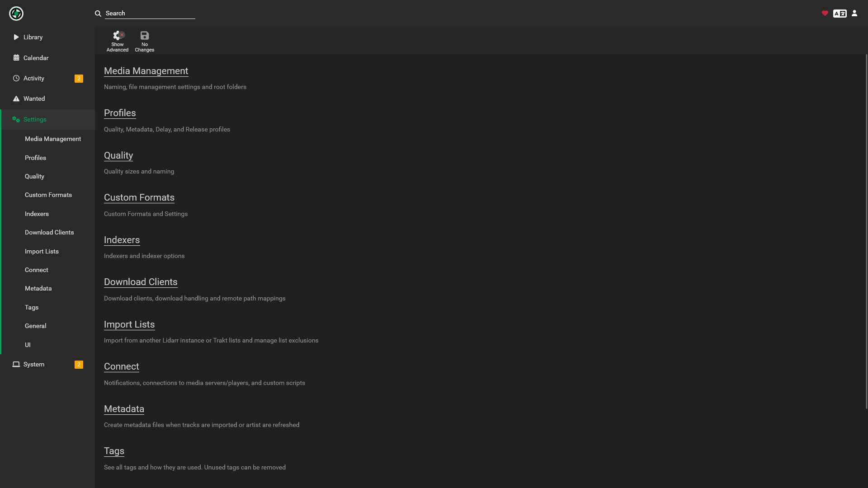Click 'Naming, file management settings and root folders' text

point(175,87)
